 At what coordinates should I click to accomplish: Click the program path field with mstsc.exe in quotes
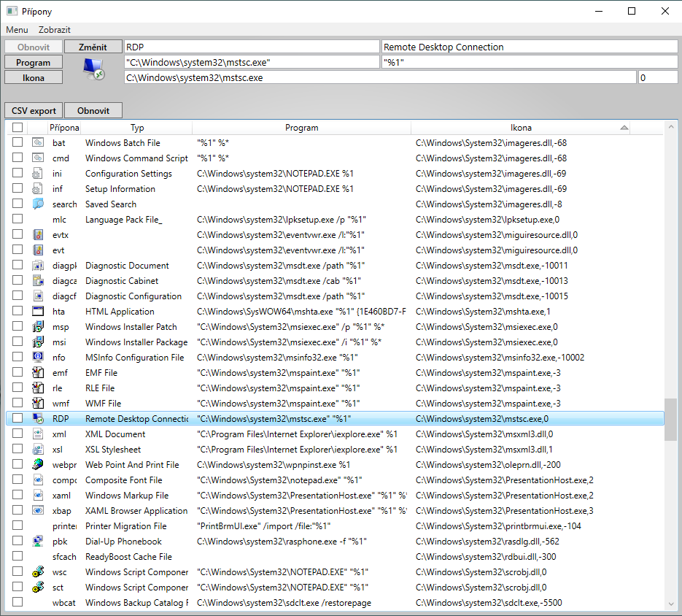[x=252, y=62]
